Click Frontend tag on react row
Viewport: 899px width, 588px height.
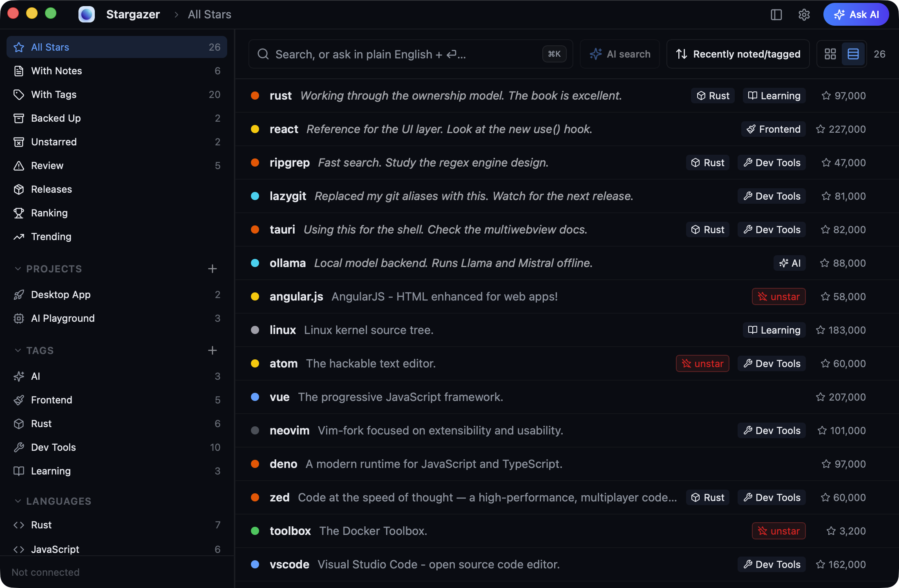(773, 129)
